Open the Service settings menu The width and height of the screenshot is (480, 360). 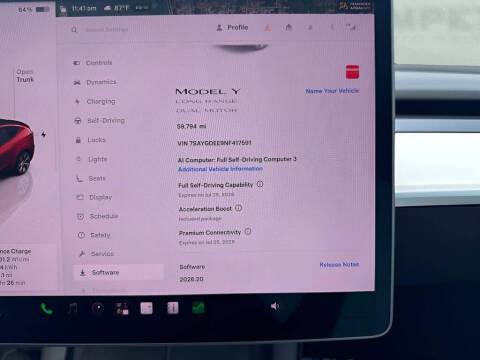pyautogui.click(x=96, y=254)
